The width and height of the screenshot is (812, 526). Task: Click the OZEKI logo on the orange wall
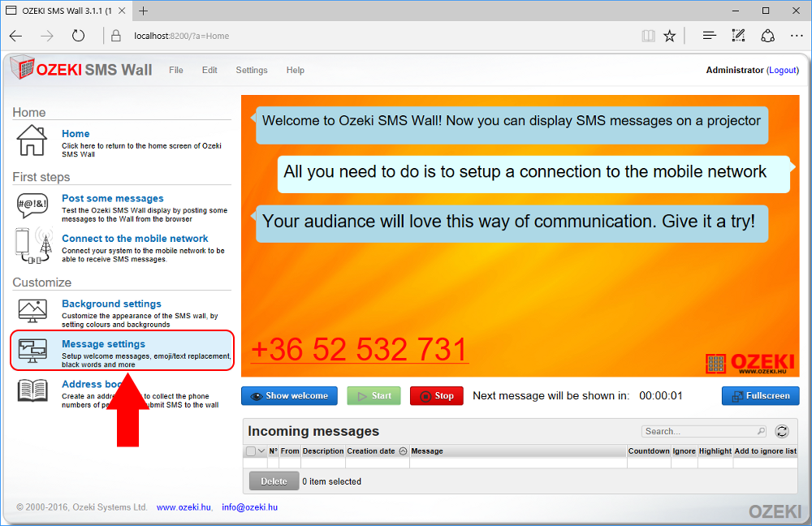point(749,363)
